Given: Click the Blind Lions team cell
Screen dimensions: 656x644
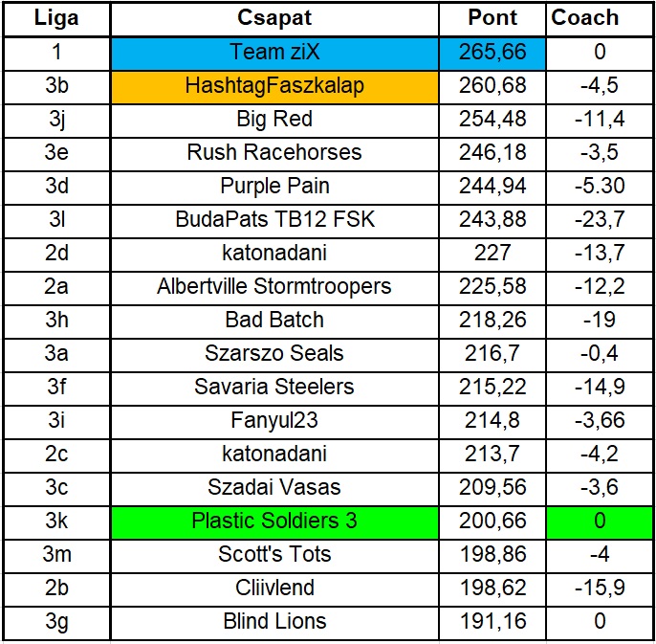Looking at the screenshot, I should (x=274, y=621).
